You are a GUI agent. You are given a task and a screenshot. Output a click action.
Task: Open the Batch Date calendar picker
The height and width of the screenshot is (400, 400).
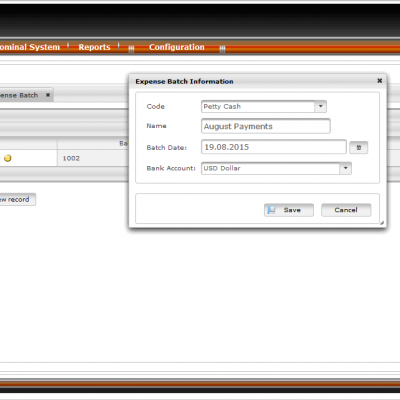(x=359, y=147)
